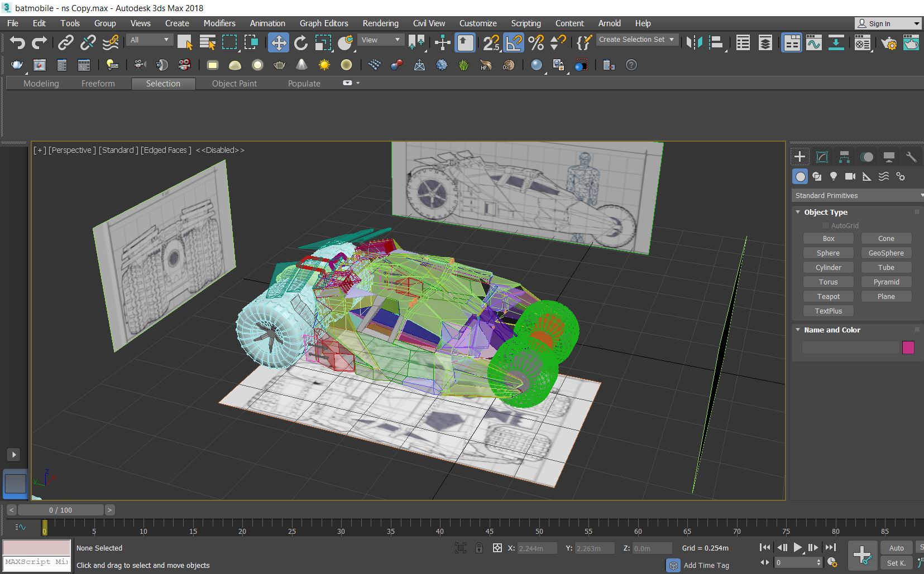Toggle Spinner Snap button
This screenshot has width=924, height=574.
coord(558,42)
